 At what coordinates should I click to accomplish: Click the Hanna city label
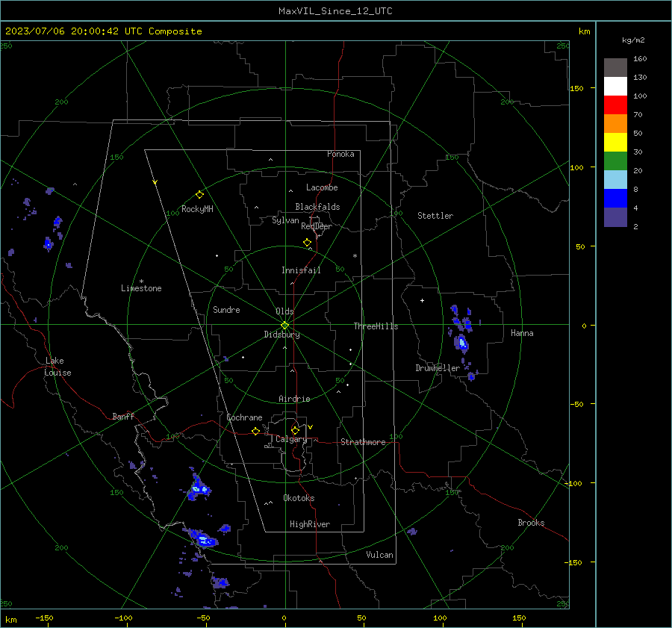(522, 333)
